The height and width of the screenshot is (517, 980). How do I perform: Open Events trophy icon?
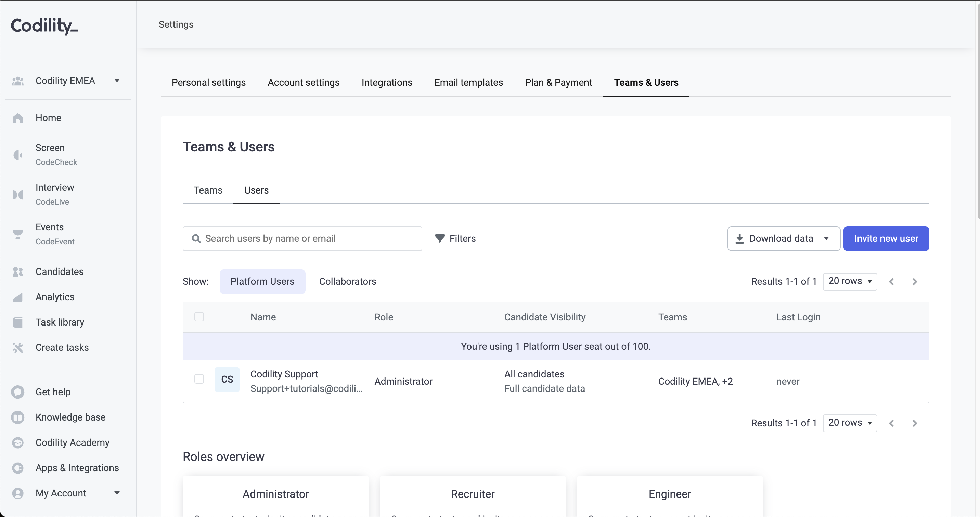pos(18,234)
